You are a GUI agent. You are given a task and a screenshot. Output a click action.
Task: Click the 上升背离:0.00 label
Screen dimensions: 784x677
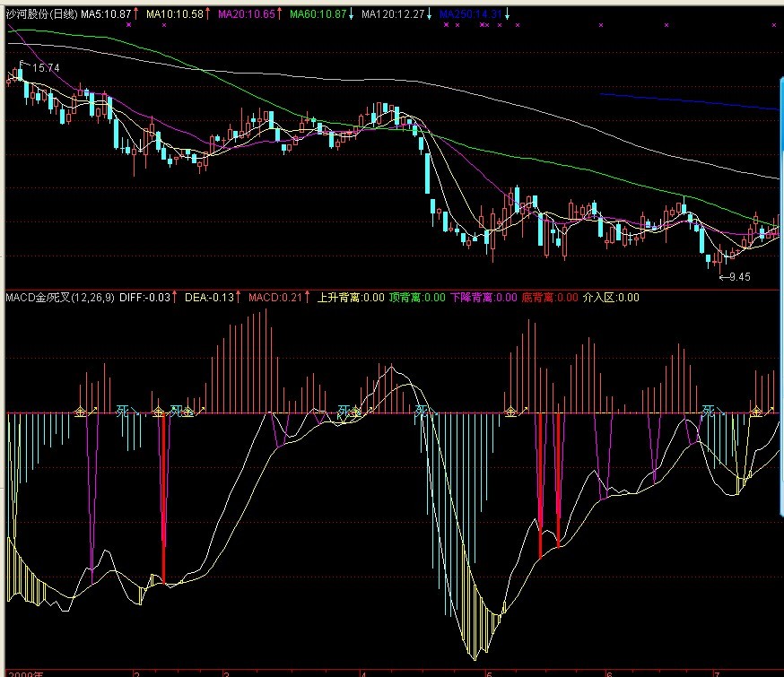pyautogui.click(x=352, y=297)
